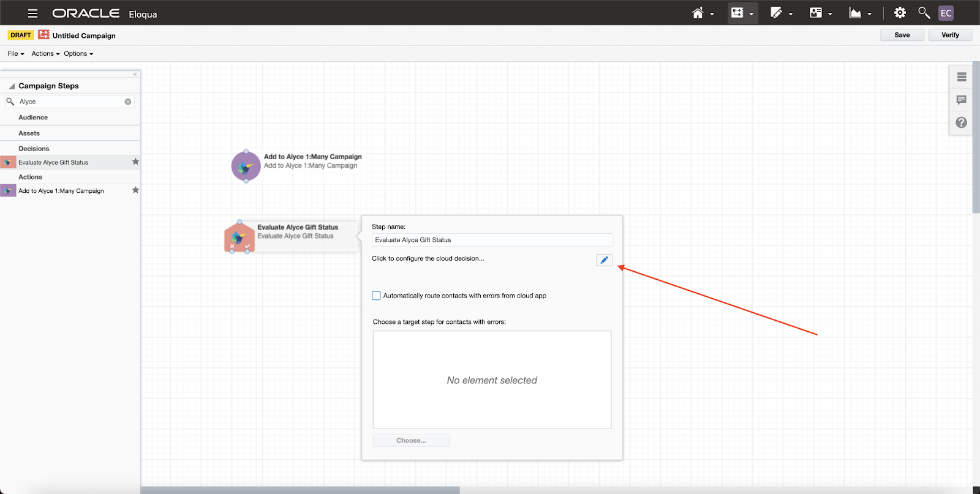Screen dimensions: 980x494
Task: Click the Choose... button
Action: tap(411, 441)
